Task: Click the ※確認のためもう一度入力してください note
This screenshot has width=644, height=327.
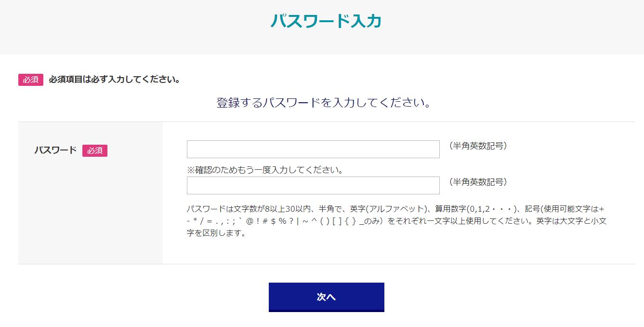Action: tap(265, 170)
